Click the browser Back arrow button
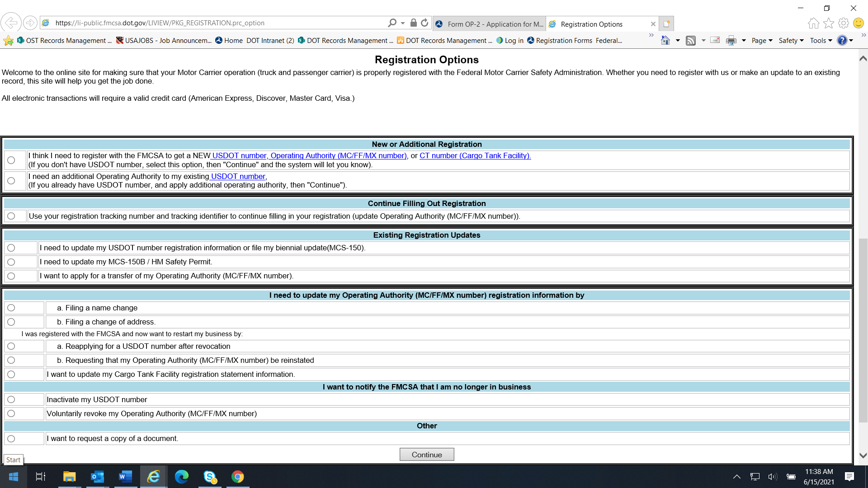 point(11,23)
